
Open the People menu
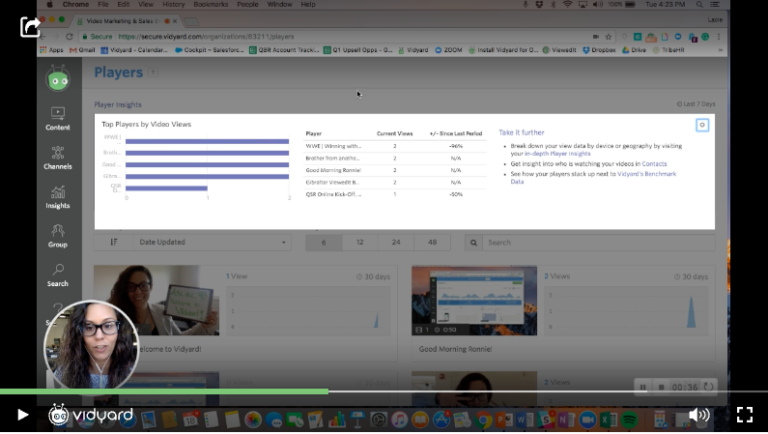pos(247,4)
